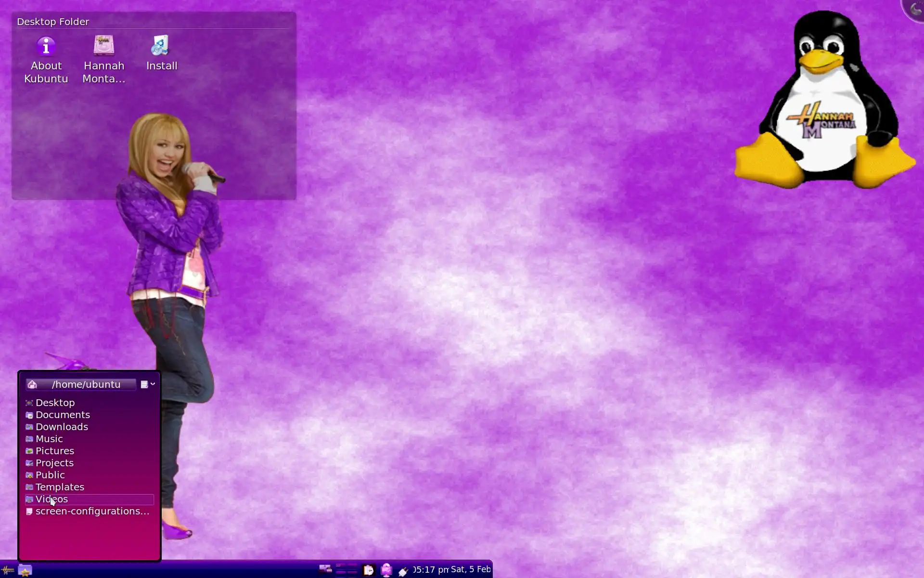Viewport: 924px width, 578px height.
Task: Open the Pictures folder entry
Action: click(55, 451)
